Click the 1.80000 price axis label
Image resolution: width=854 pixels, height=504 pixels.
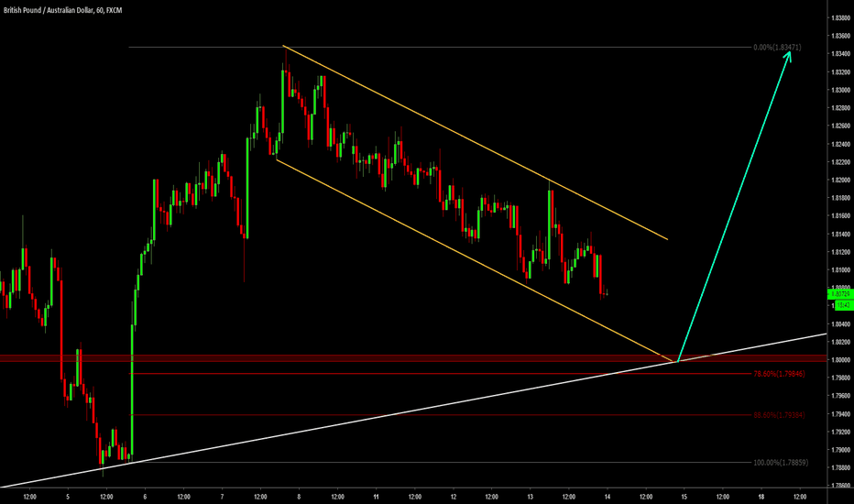click(x=841, y=359)
